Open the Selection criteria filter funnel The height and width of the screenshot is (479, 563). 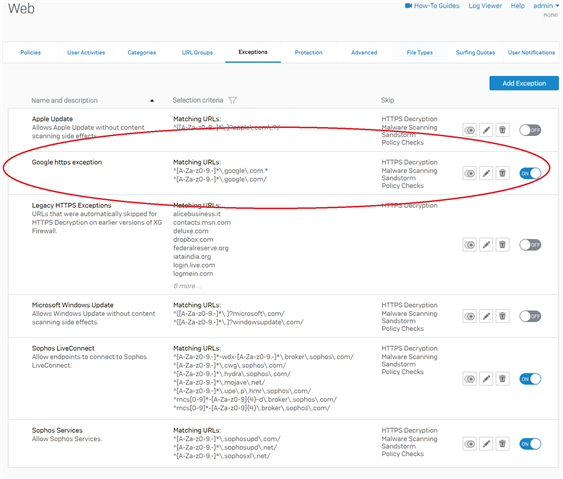[232, 100]
